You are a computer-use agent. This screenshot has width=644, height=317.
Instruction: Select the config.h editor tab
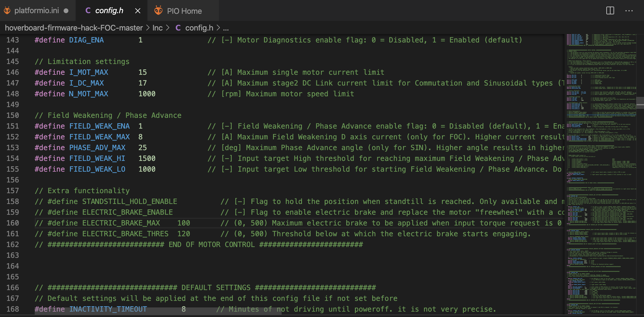(111, 10)
